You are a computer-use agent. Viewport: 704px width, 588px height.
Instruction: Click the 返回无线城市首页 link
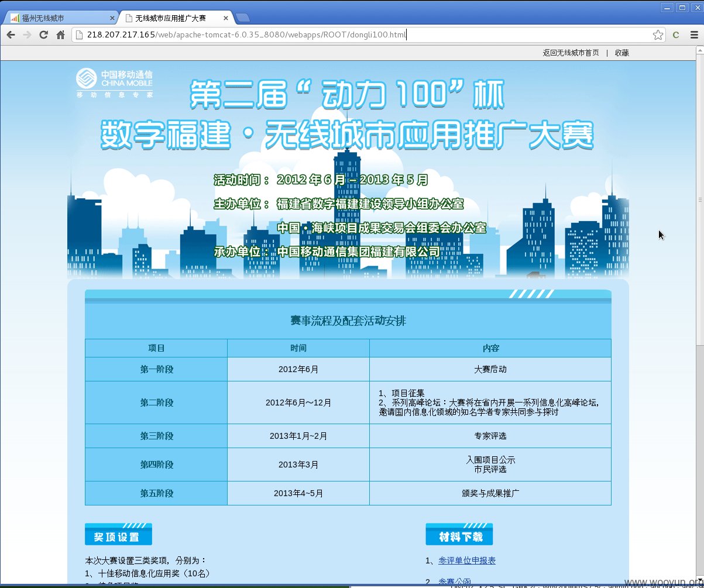571,53
